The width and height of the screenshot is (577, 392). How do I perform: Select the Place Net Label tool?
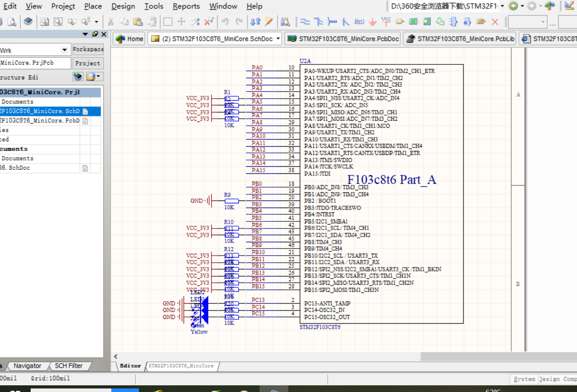[x=359, y=22]
